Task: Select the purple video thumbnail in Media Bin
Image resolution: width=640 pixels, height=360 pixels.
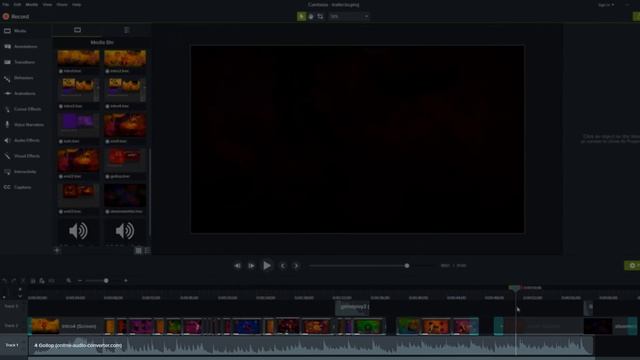Action: coord(78,124)
